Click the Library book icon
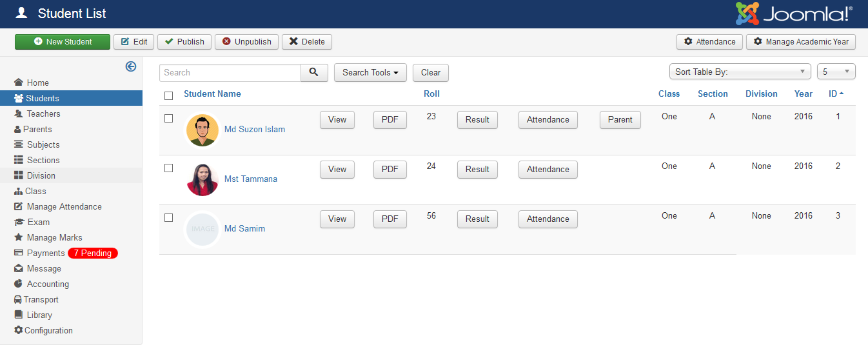Viewport: 868px width, 356px height. pyautogui.click(x=19, y=315)
